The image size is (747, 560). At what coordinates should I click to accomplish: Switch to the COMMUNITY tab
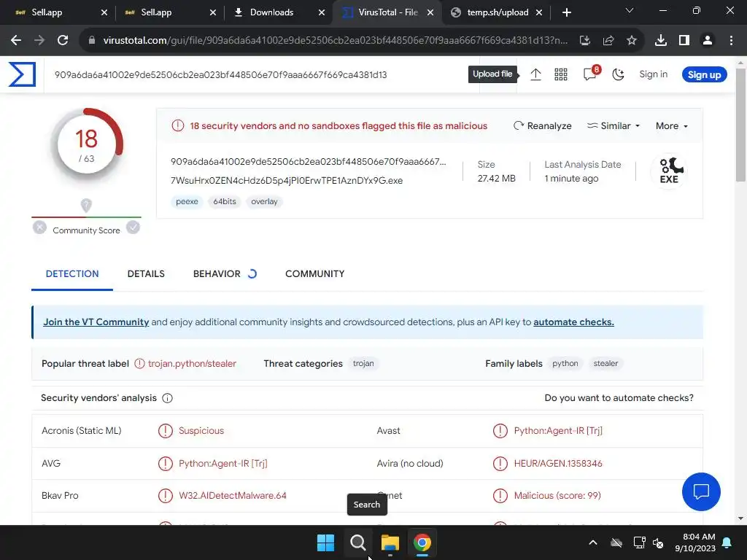pos(315,274)
